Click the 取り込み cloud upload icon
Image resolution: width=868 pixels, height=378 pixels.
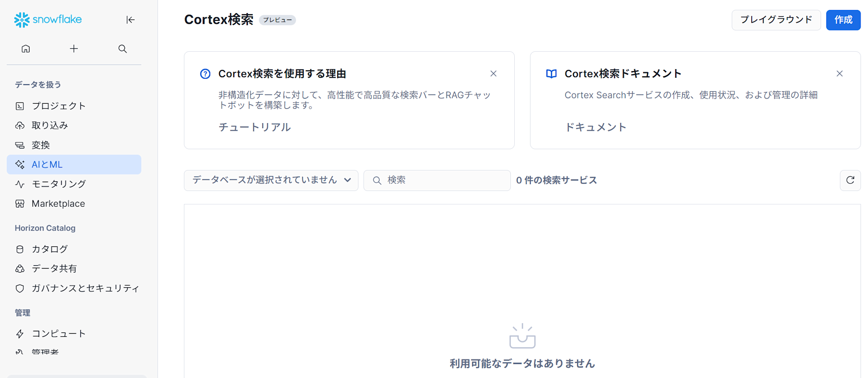coord(20,125)
